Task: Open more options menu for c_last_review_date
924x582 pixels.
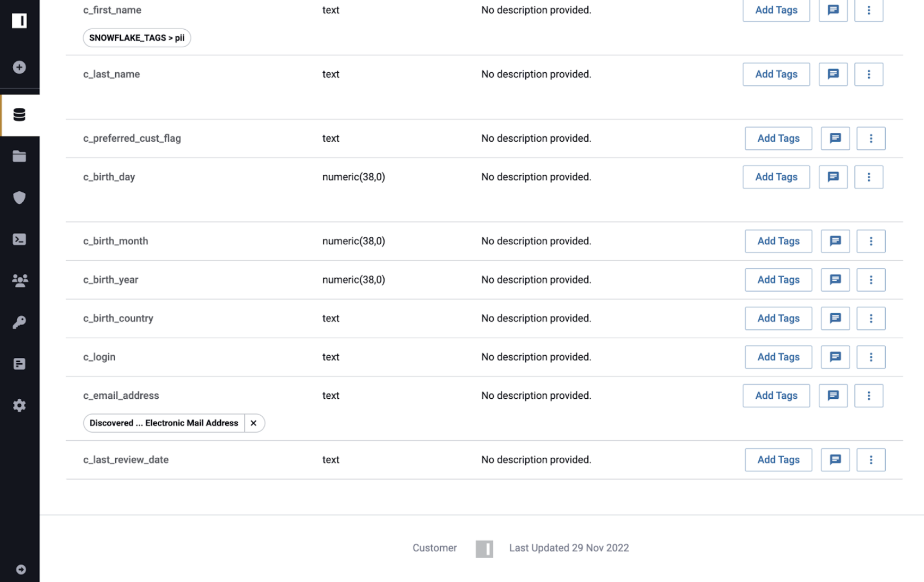Action: click(x=870, y=460)
